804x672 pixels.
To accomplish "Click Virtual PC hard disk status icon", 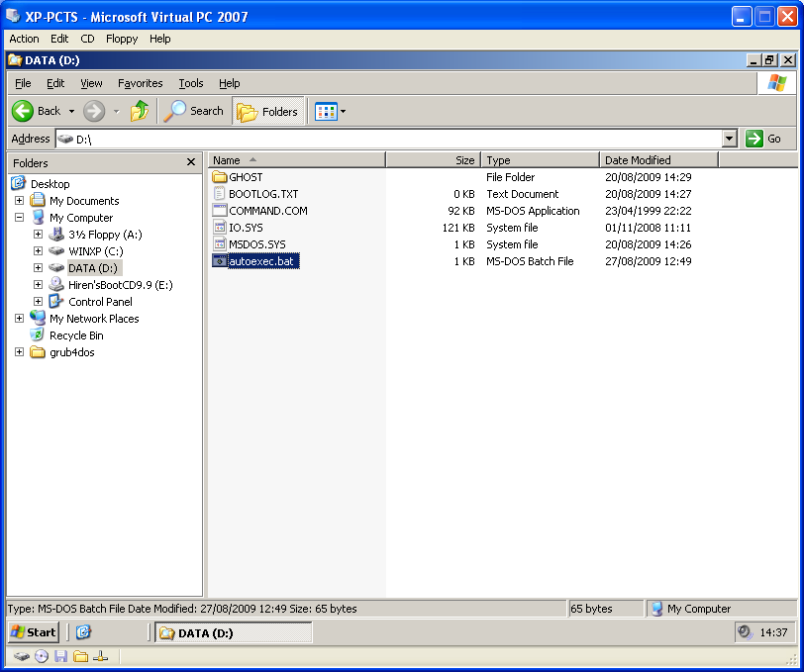I will coord(22,656).
